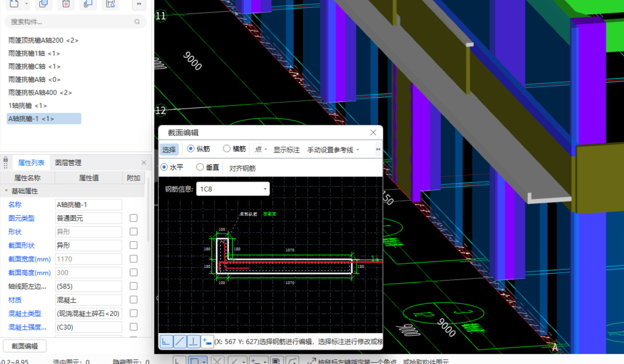
Task: Select 雨篷挑板A轴400 <2> in component list
Action: click(x=40, y=93)
